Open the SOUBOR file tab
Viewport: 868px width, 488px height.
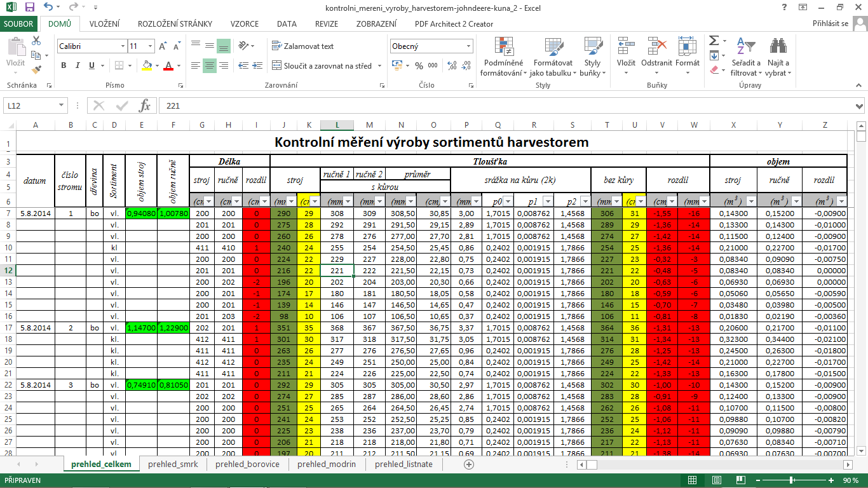tap(19, 24)
